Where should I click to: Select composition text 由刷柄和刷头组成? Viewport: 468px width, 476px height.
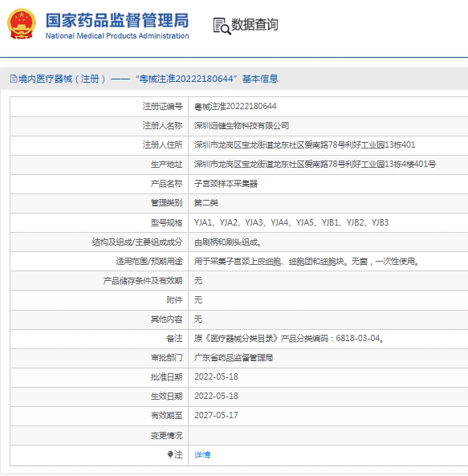[x=228, y=242]
